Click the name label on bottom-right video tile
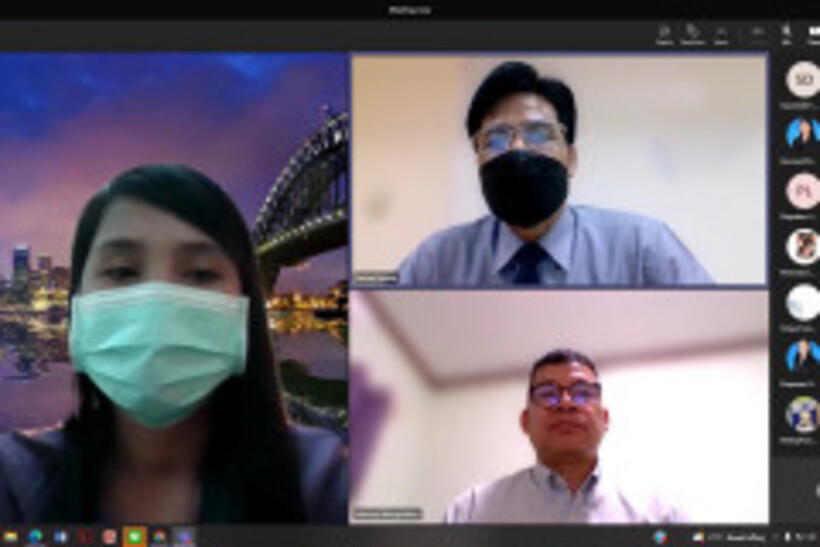820x547 pixels. [x=388, y=514]
